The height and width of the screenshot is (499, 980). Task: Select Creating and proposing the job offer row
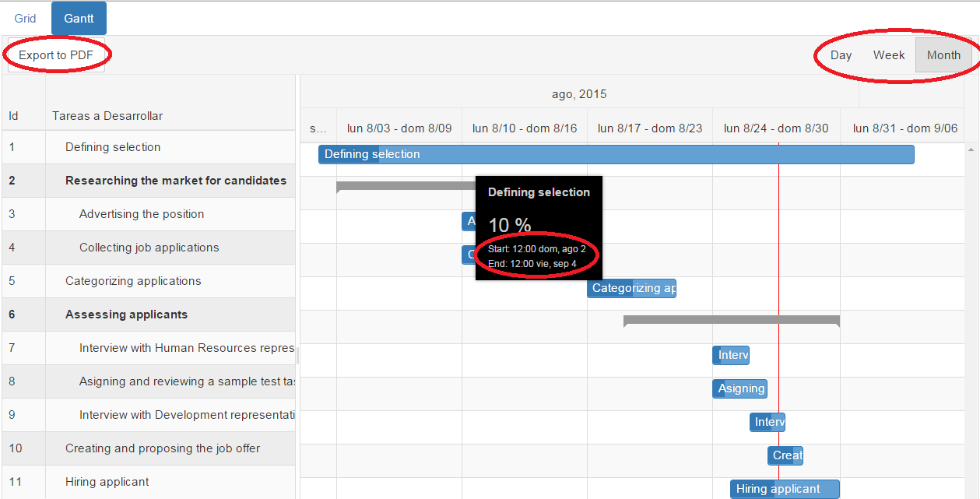click(149, 448)
